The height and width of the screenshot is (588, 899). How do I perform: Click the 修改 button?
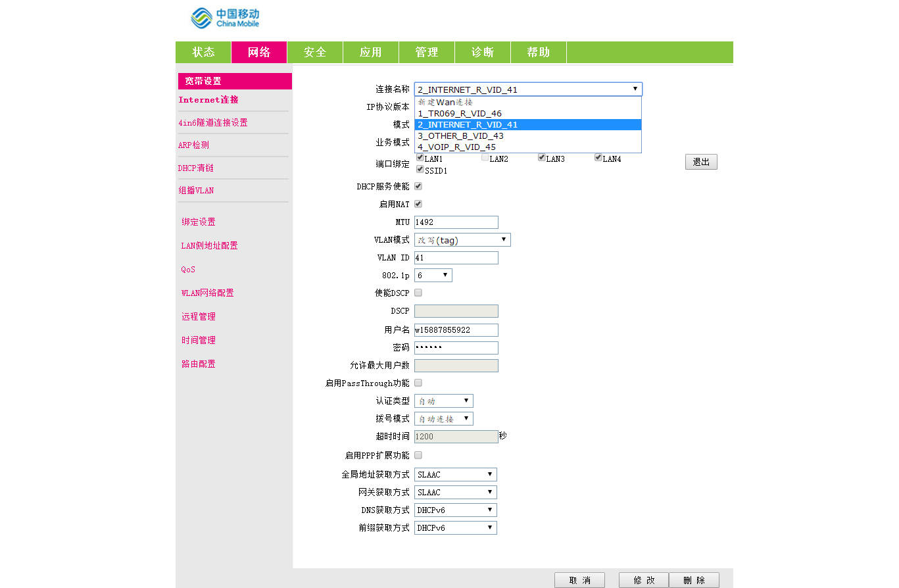(644, 580)
